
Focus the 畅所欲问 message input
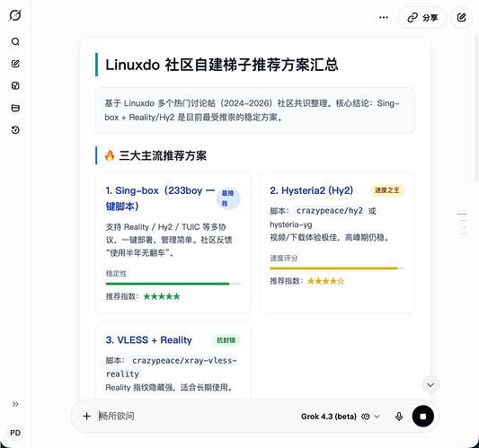196,416
